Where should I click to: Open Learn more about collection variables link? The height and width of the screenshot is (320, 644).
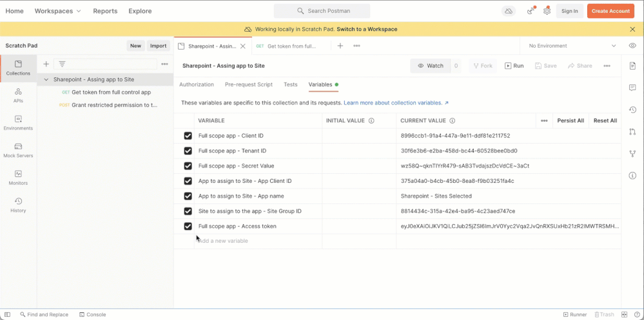396,103
